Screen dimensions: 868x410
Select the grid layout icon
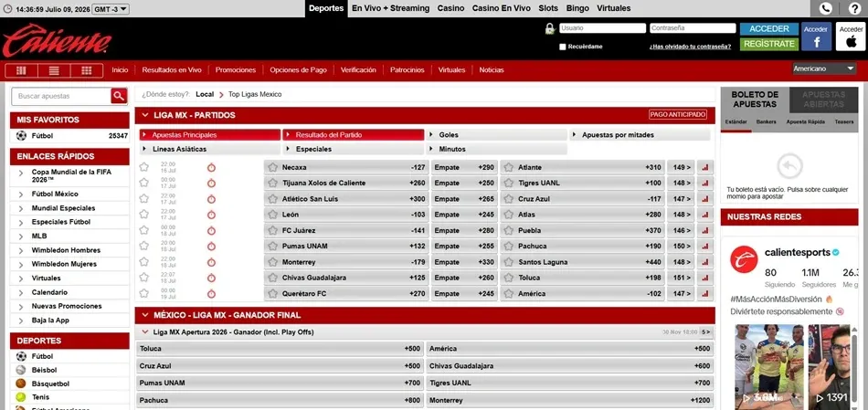(87, 70)
